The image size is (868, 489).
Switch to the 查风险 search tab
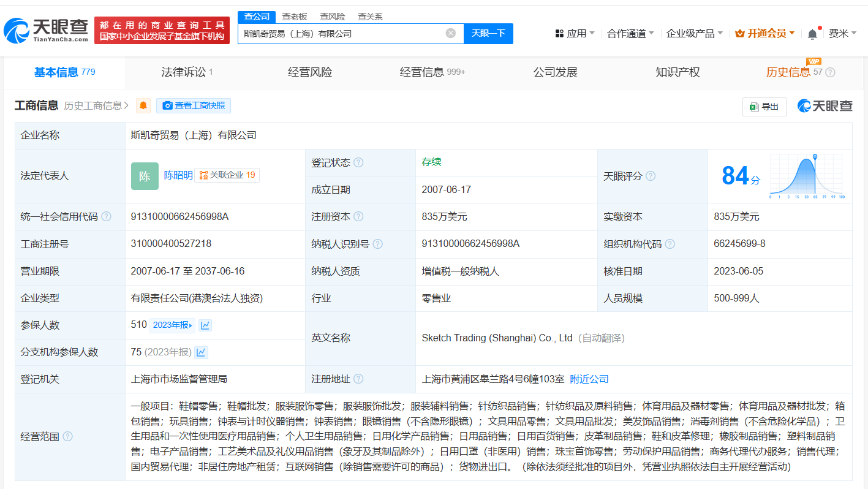click(332, 17)
